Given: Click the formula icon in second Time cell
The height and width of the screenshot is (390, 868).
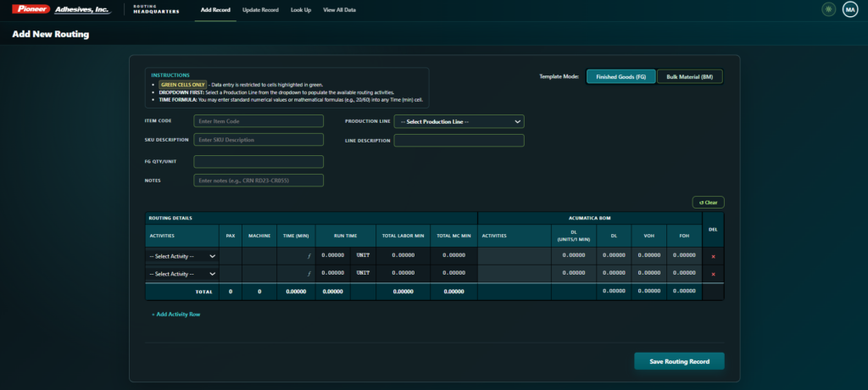Looking at the screenshot, I should coord(309,274).
